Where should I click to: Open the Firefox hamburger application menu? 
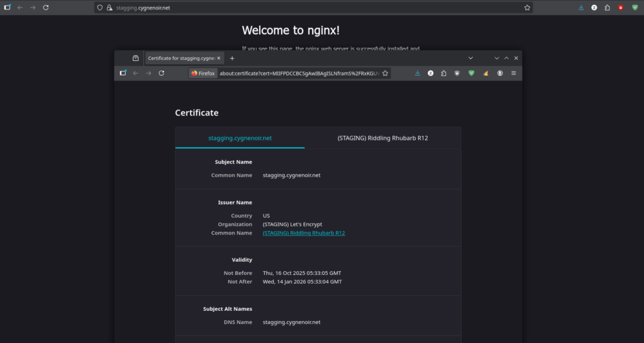pyautogui.click(x=513, y=73)
